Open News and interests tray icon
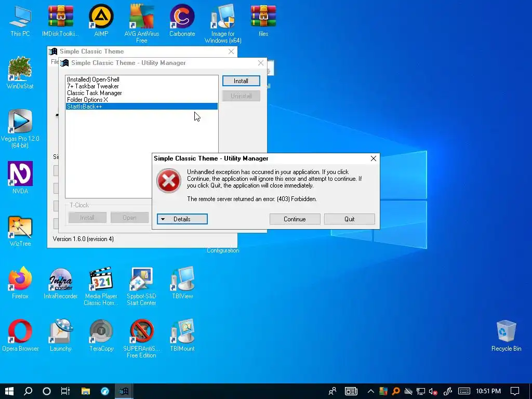 pyautogui.click(x=351, y=391)
